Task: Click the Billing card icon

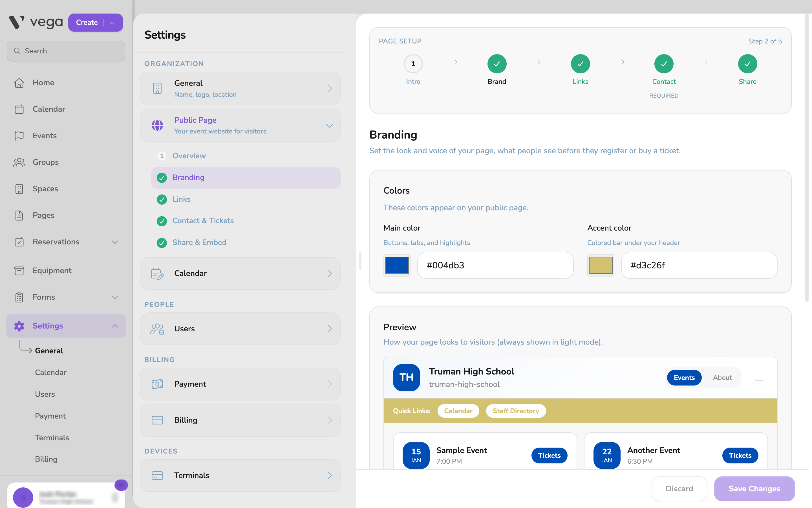Action: pos(157,420)
